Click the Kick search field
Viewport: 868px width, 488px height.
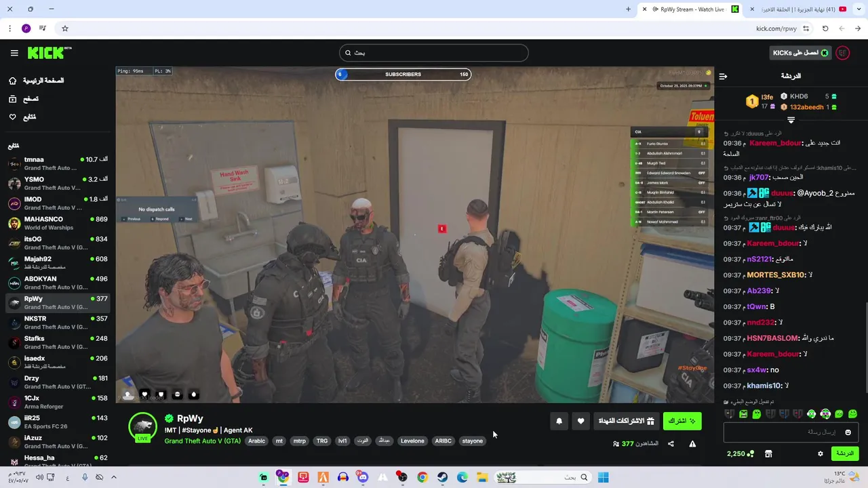tap(434, 53)
